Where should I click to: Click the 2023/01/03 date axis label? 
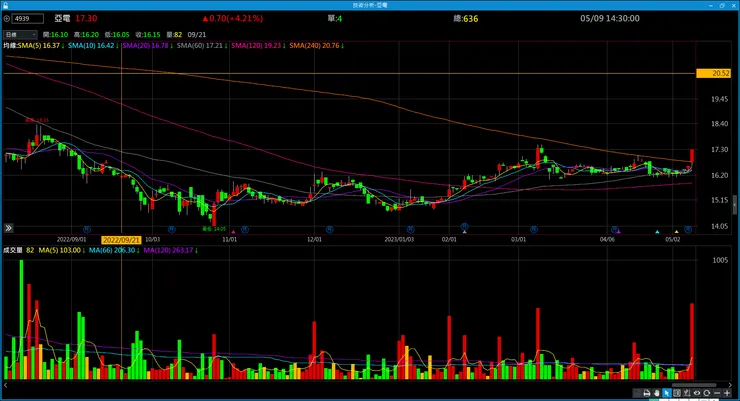[x=399, y=240]
